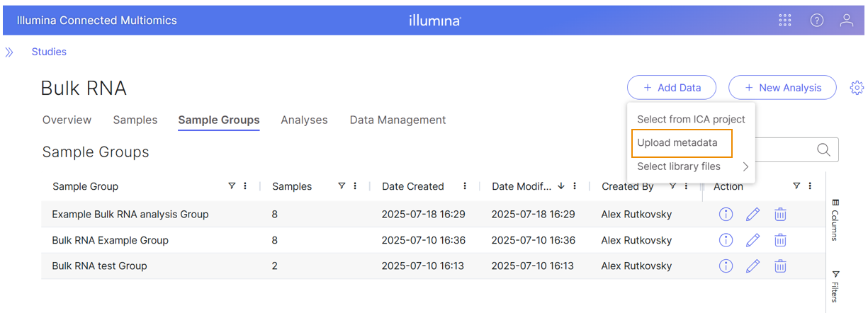Go to the Studies breadcrumb link

pos(49,52)
